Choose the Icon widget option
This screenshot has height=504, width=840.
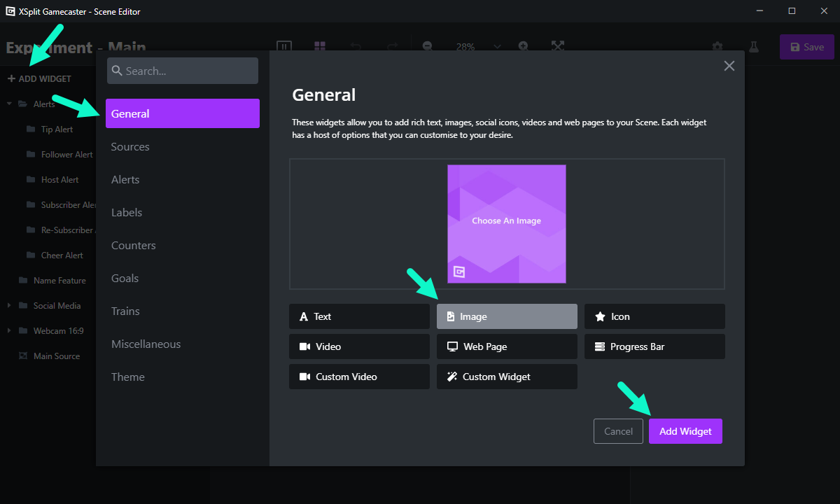pyautogui.click(x=654, y=316)
